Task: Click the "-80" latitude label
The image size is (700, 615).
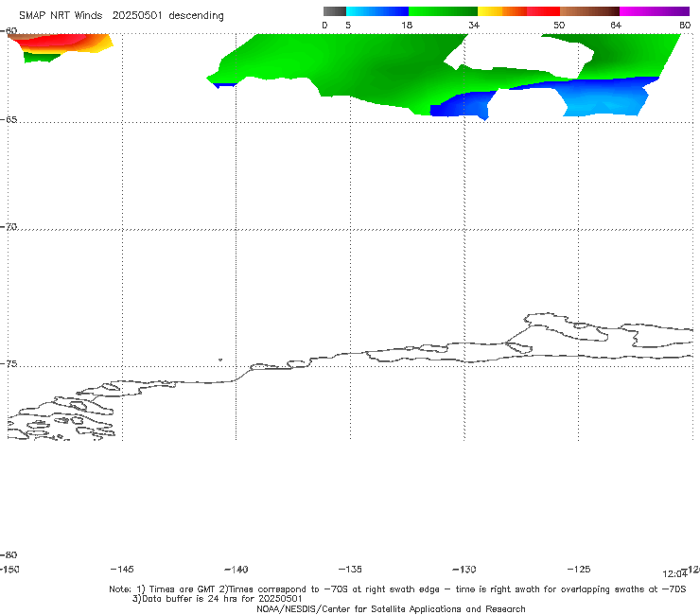Action: (x=9, y=554)
